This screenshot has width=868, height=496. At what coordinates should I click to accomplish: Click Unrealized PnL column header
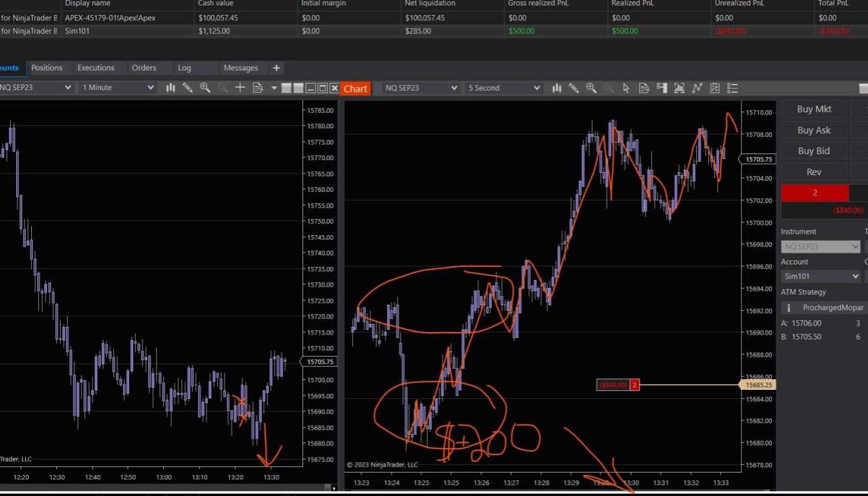741,4
